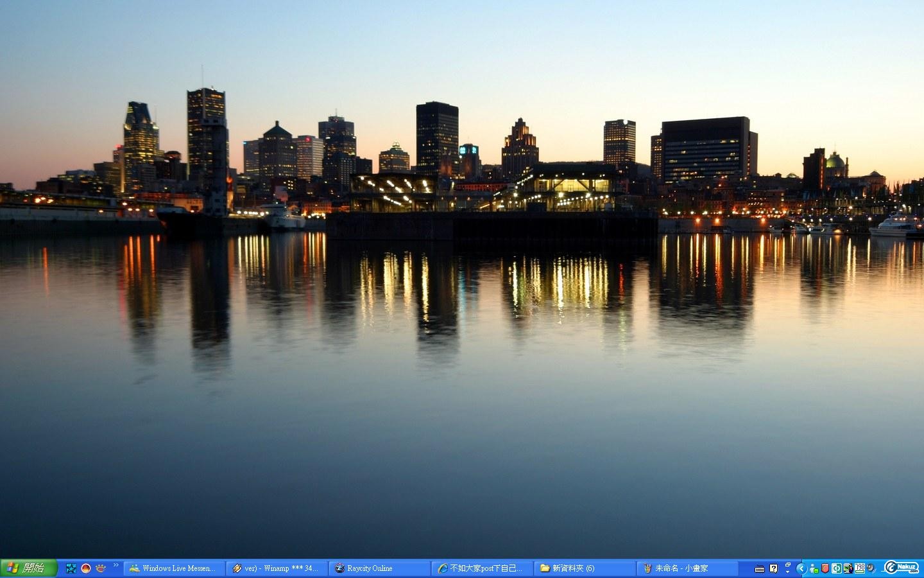Open the Windows Start menu
The height and width of the screenshot is (578, 924).
click(x=28, y=568)
